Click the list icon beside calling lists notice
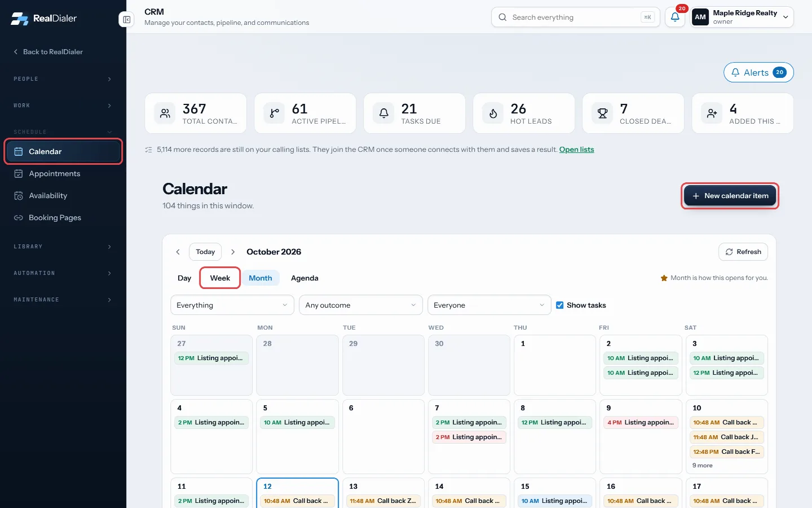 click(148, 150)
